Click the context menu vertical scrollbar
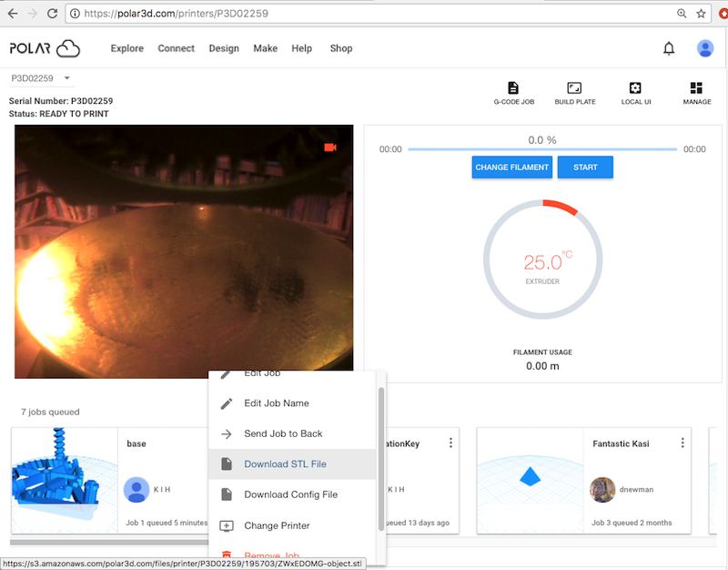Image resolution: width=728 pixels, height=570 pixels. pos(381,459)
